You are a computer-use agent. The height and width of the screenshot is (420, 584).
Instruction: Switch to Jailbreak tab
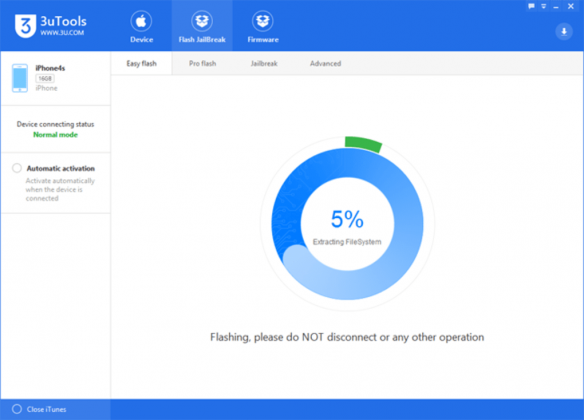(264, 63)
